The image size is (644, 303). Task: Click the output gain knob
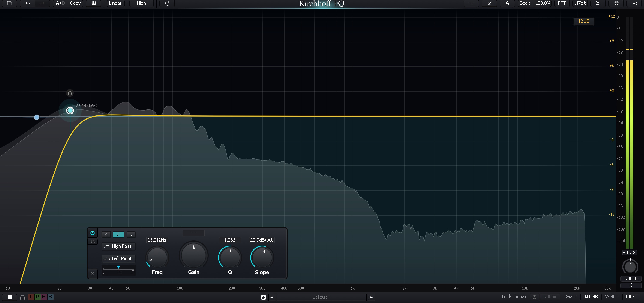(x=630, y=267)
